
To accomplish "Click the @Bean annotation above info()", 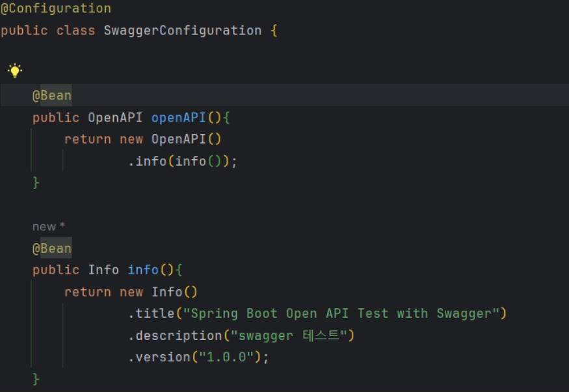I will click(52, 248).
